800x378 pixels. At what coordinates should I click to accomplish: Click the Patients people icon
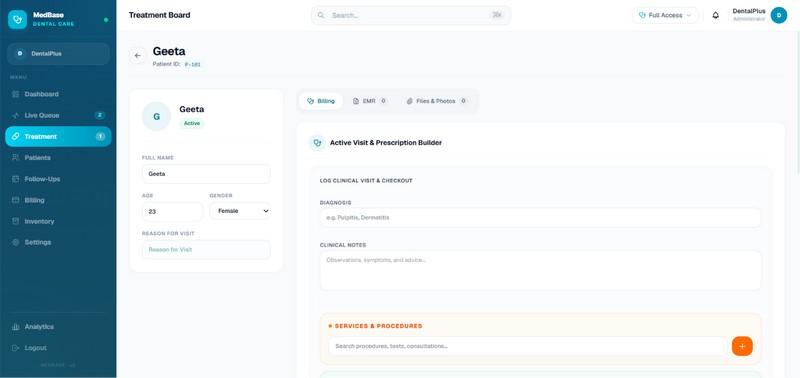click(x=15, y=158)
